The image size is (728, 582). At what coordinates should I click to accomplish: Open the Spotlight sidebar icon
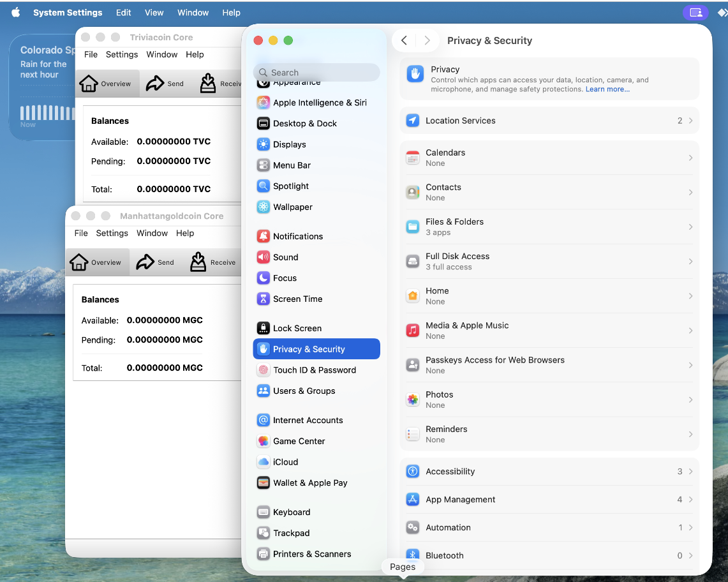(x=264, y=186)
